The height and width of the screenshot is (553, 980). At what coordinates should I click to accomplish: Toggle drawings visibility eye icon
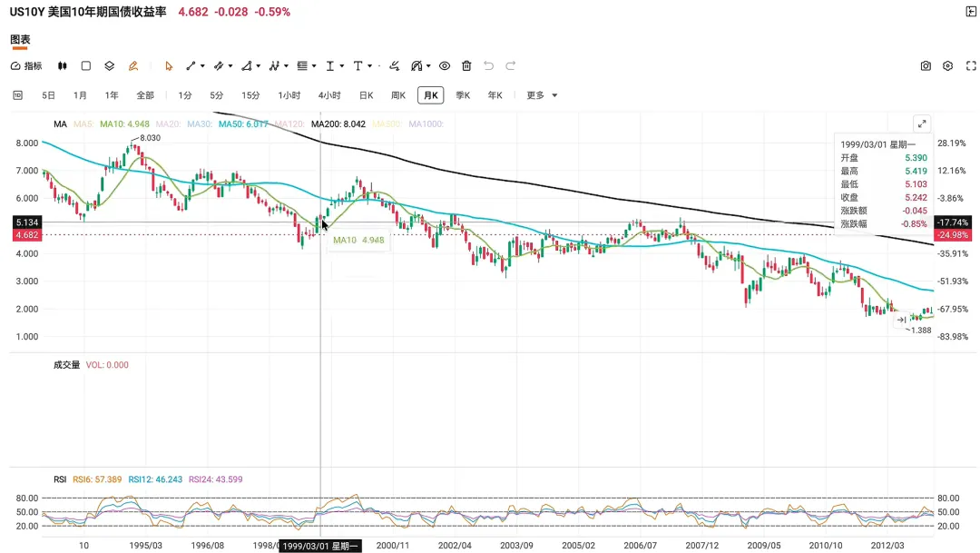(x=445, y=65)
